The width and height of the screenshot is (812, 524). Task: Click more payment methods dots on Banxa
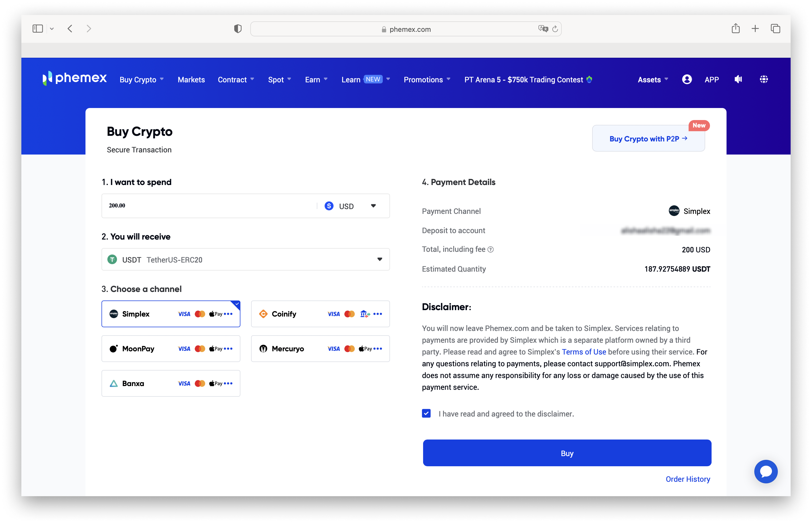click(228, 383)
